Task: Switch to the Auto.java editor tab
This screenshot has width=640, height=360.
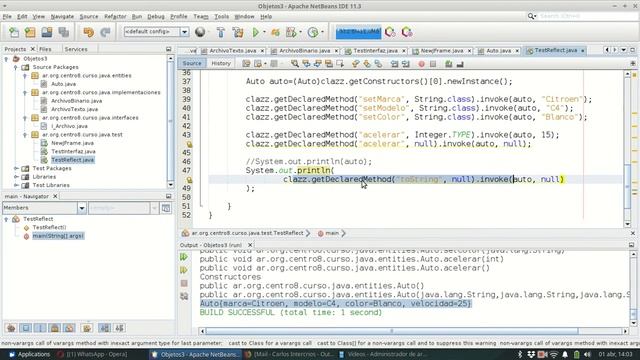Action: coord(498,51)
